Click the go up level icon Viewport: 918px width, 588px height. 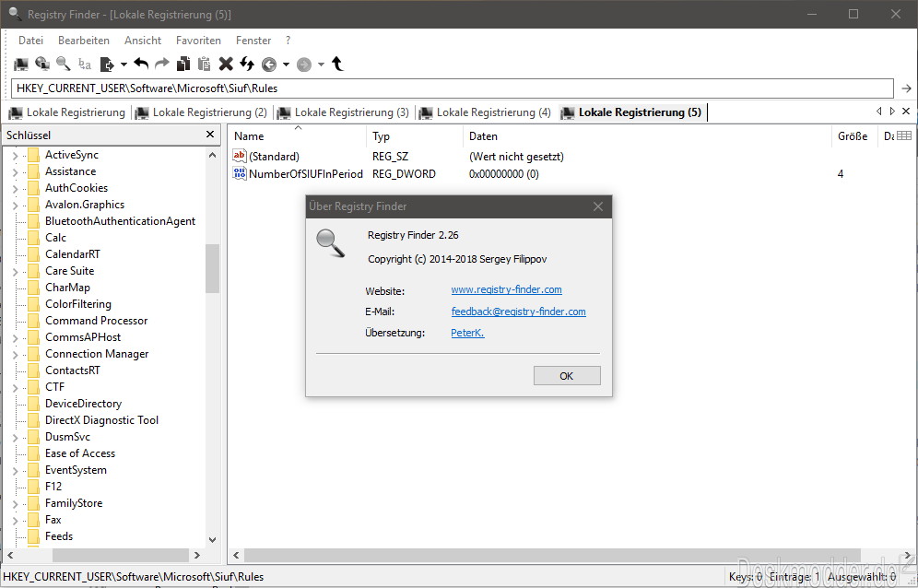pos(337,64)
